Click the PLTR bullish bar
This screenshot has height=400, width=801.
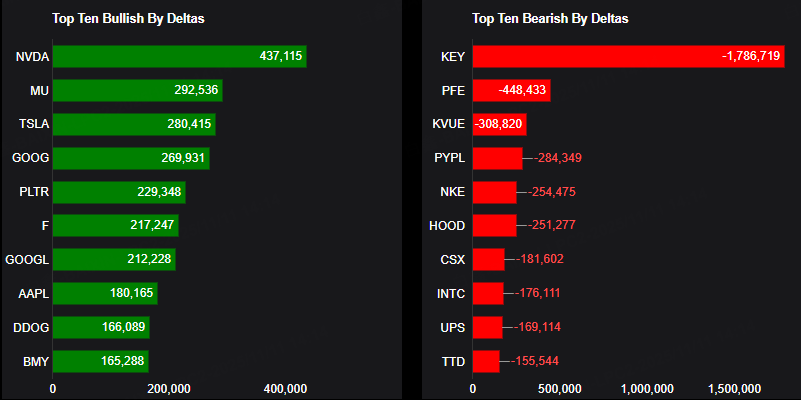(118, 192)
